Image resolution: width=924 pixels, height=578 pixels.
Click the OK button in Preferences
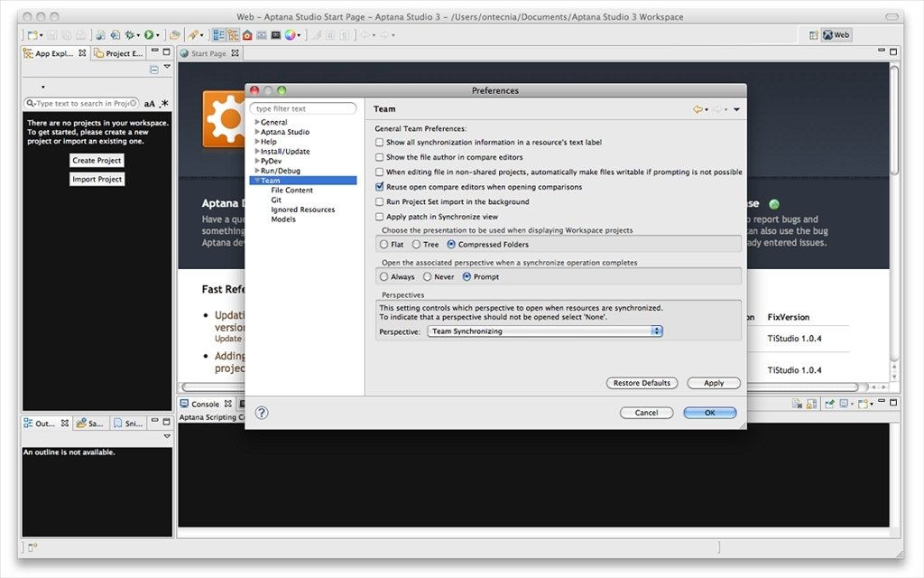point(709,413)
